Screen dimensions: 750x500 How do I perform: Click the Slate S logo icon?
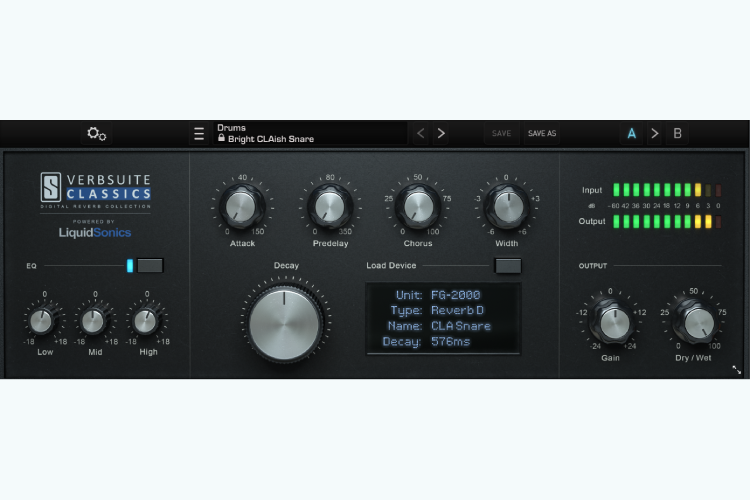(51, 187)
